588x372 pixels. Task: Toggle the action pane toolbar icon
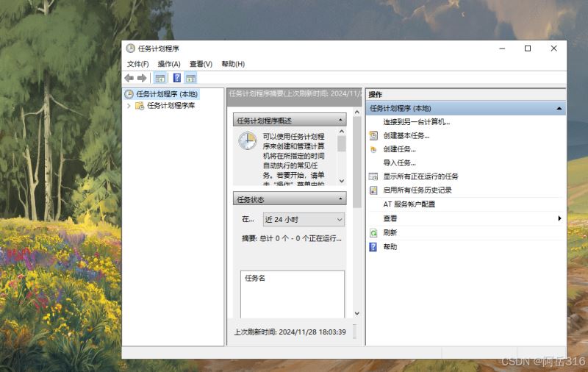pos(191,78)
